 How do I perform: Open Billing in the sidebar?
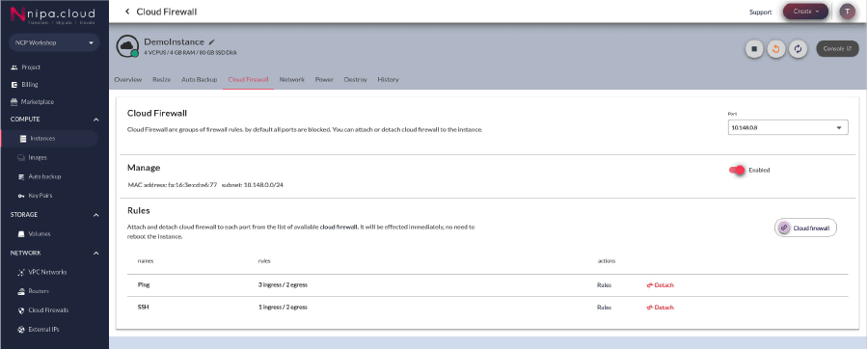tap(29, 85)
